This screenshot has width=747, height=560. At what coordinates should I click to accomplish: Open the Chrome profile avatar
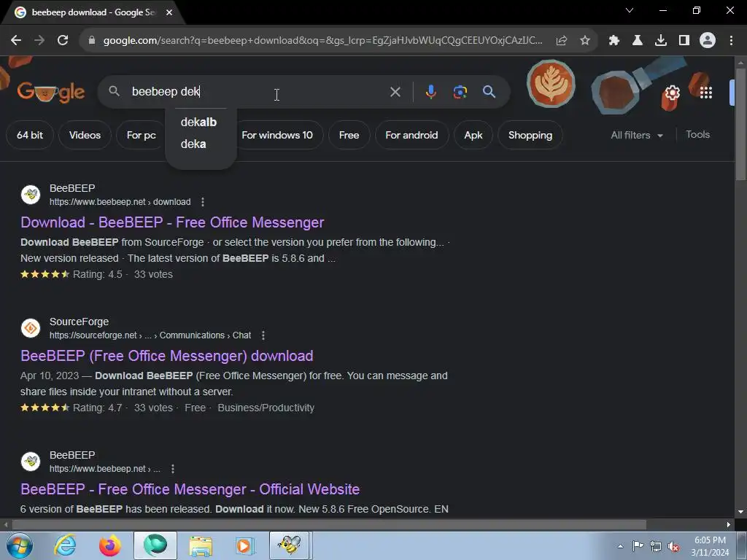[708, 41]
